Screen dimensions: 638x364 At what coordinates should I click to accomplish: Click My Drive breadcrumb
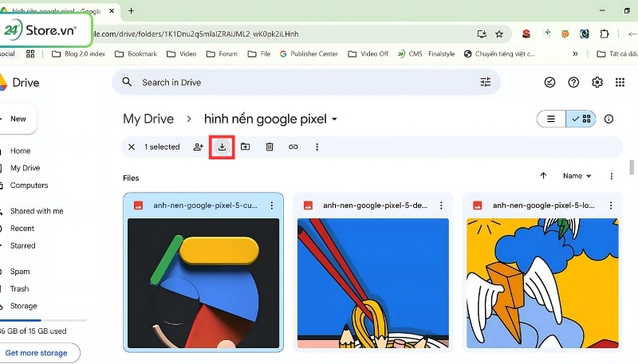click(x=148, y=119)
